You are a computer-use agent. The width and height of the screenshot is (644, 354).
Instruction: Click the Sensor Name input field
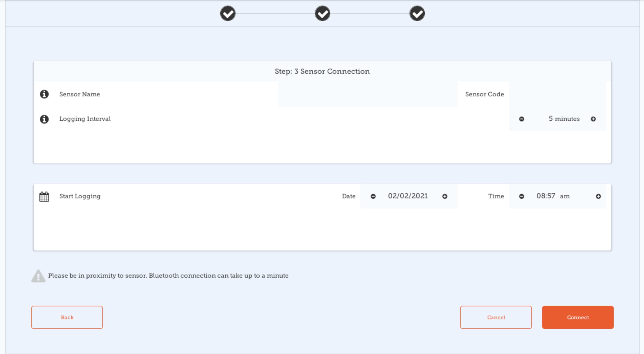pos(368,94)
